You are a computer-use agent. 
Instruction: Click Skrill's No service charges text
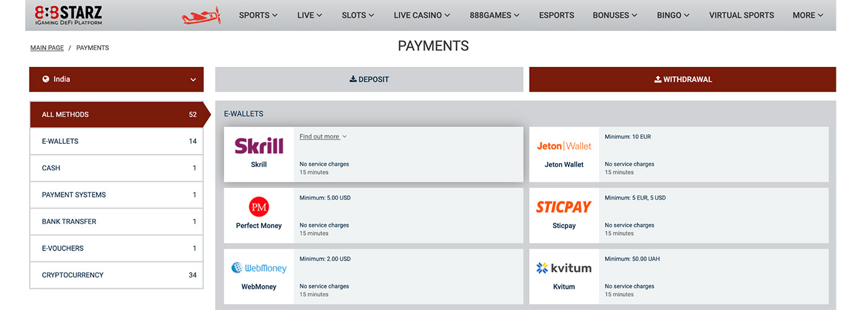click(324, 164)
